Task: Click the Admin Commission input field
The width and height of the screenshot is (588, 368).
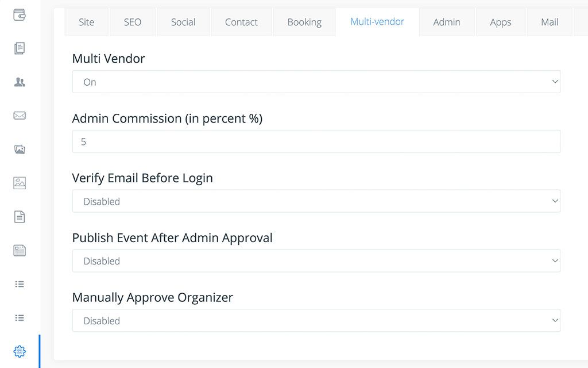Action: coord(316,141)
